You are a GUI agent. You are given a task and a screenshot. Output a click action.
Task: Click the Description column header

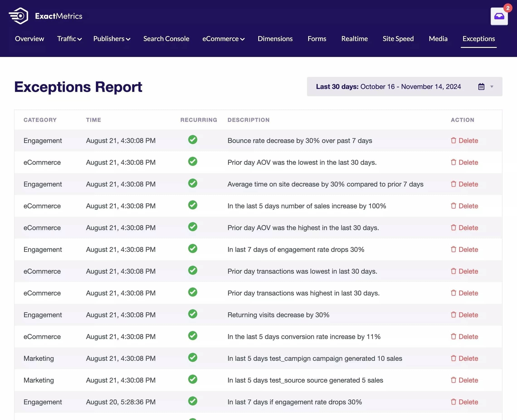pos(249,120)
